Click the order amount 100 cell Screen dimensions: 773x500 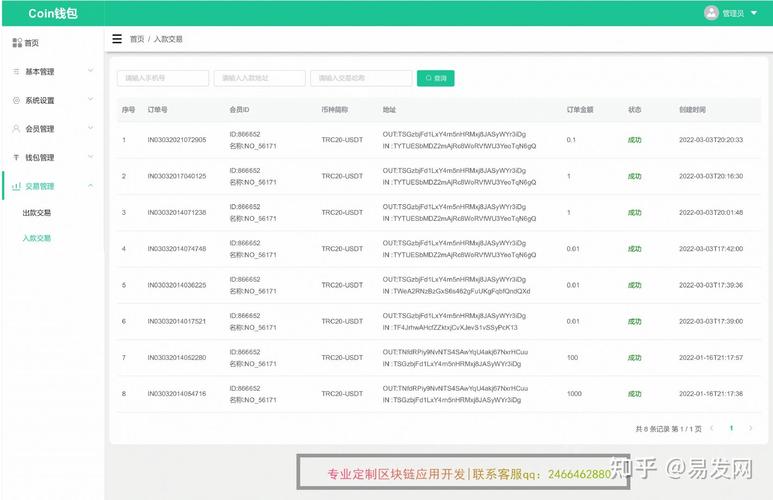pyautogui.click(x=572, y=357)
